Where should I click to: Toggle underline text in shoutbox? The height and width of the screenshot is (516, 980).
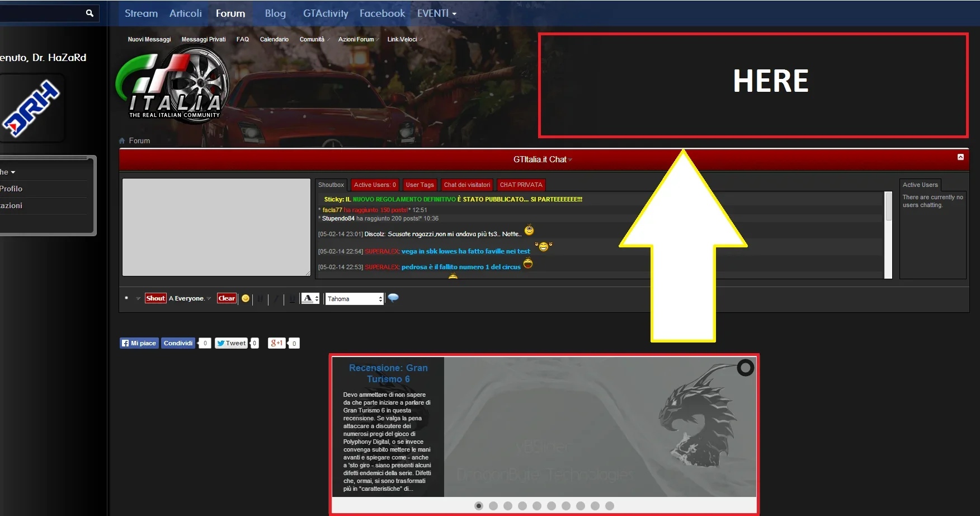click(292, 299)
